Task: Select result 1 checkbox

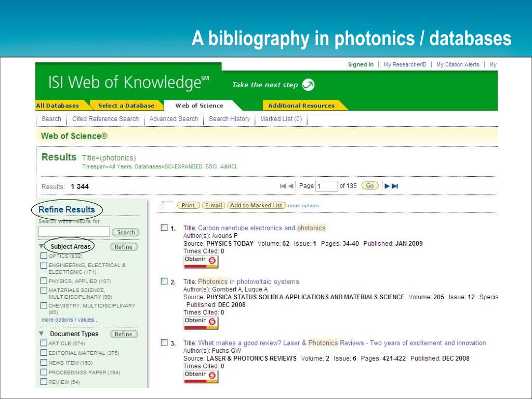Action: (164, 228)
